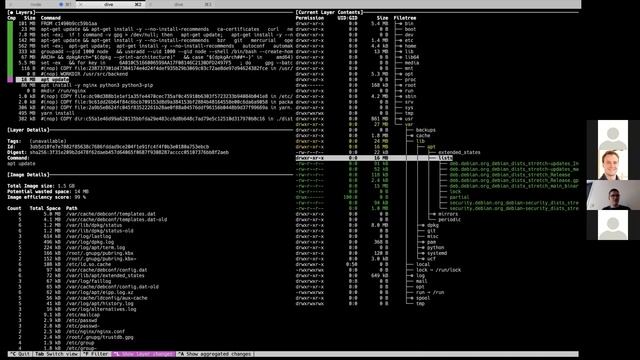The image size is (640, 360).
Task: Switch to the dive ⌘3 terminal tab
Action: click(180, 4)
